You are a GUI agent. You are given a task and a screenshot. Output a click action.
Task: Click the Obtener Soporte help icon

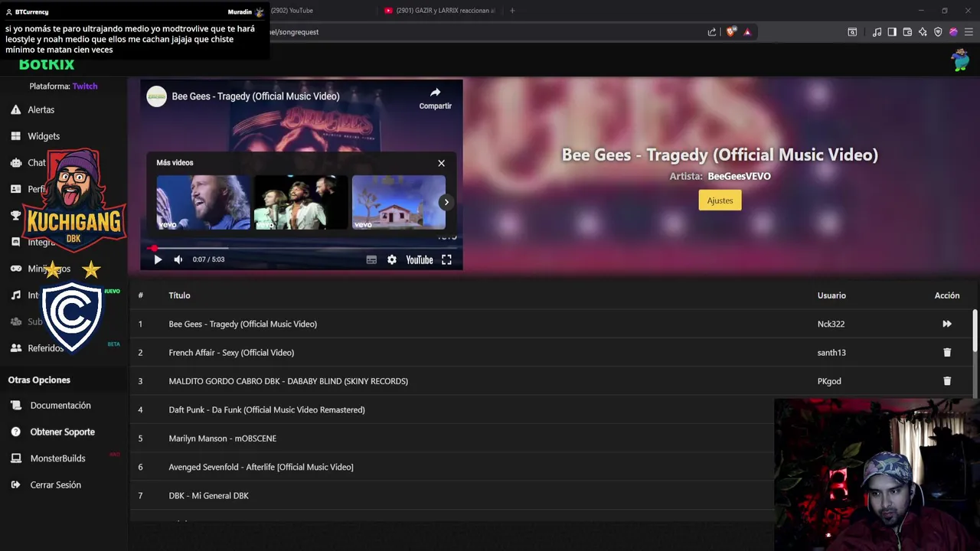pyautogui.click(x=15, y=432)
